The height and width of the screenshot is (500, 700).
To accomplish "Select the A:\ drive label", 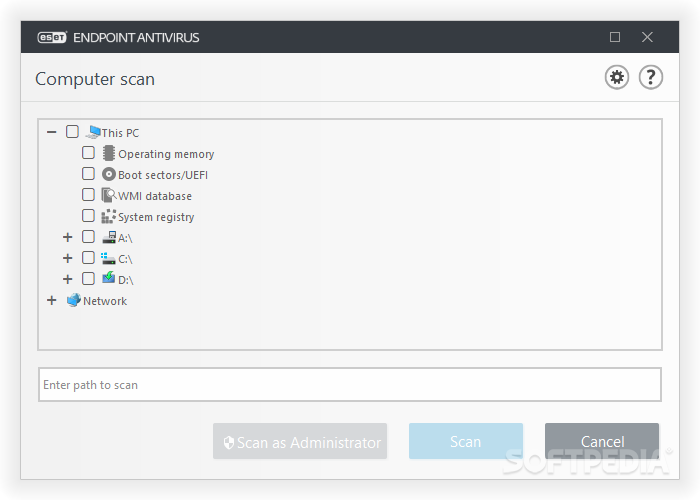I will [125, 238].
